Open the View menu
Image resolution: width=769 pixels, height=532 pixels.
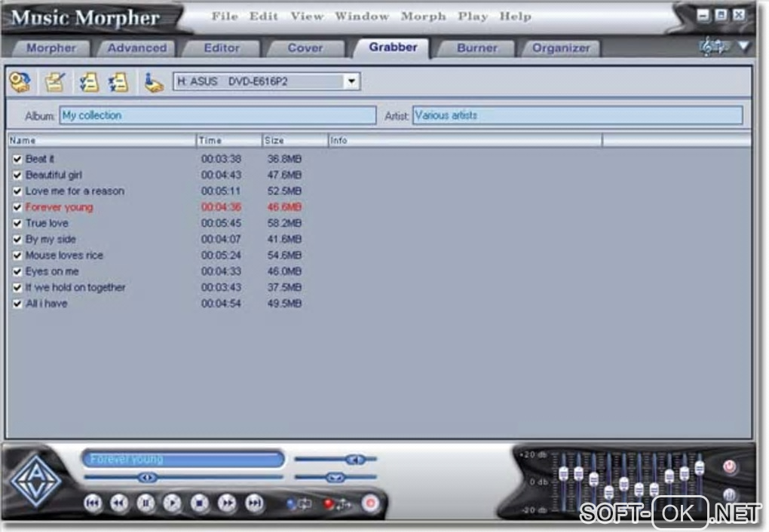tap(307, 16)
